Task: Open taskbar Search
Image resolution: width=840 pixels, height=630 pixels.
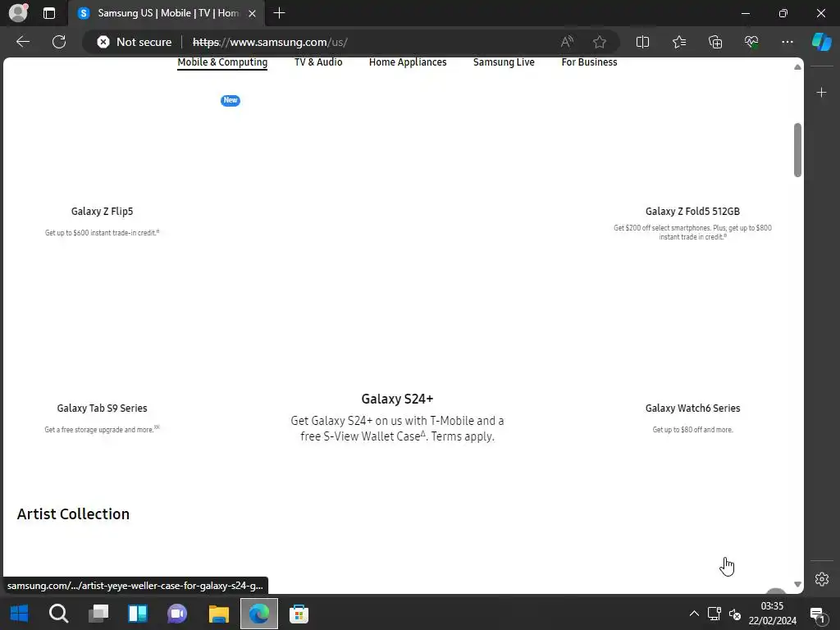Action: pos(58,614)
